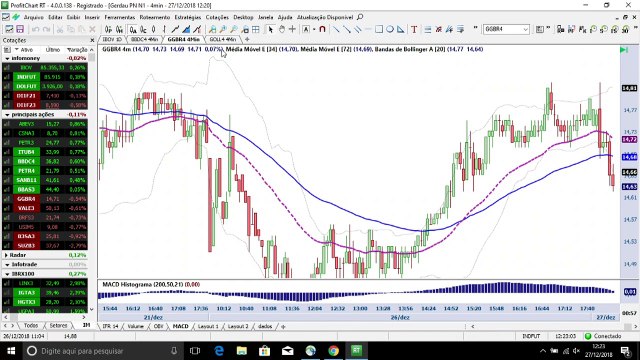The image size is (640, 360).
Task: Switch to the Setores quotes tab
Action: click(x=58, y=325)
